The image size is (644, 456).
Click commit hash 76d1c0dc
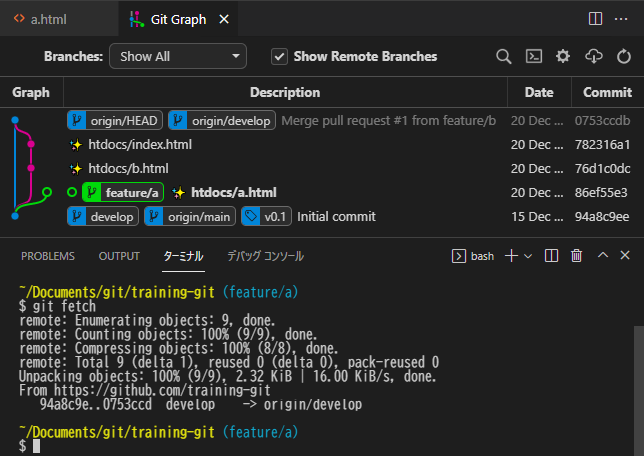[x=602, y=168]
